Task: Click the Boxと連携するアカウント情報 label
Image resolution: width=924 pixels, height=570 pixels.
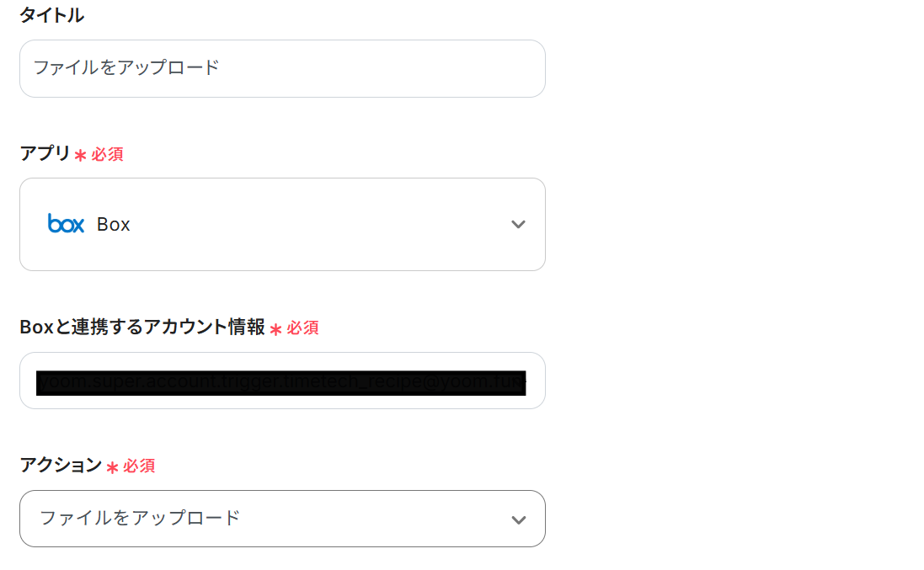Action: click(142, 327)
